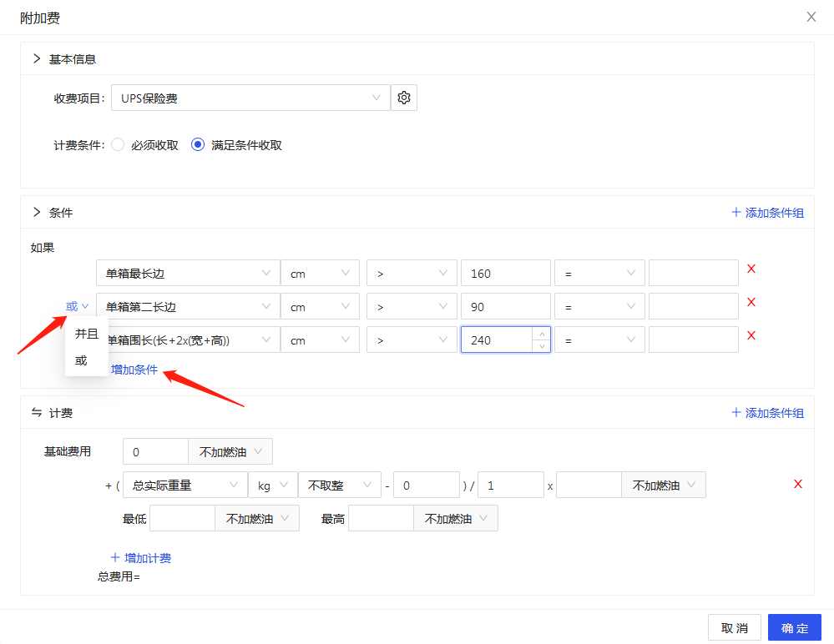The image size is (834, 644).
Task: Click the 最高 amount input field
Action: 381,518
